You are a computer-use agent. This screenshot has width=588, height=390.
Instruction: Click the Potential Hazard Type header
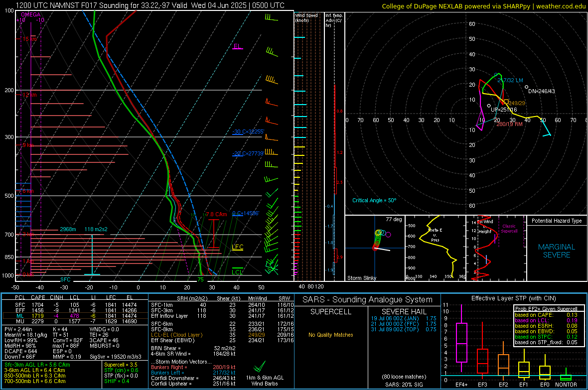point(557,221)
